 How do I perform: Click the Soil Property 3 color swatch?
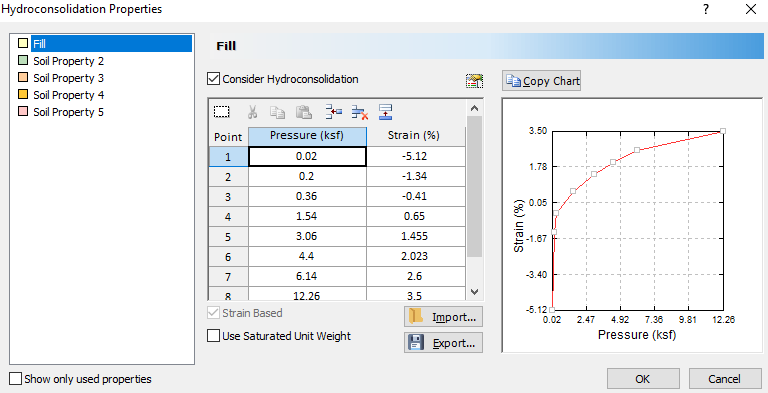pyautogui.click(x=23, y=77)
